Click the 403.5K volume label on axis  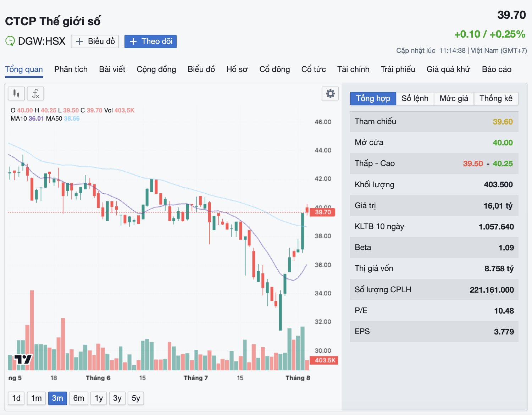[324, 360]
